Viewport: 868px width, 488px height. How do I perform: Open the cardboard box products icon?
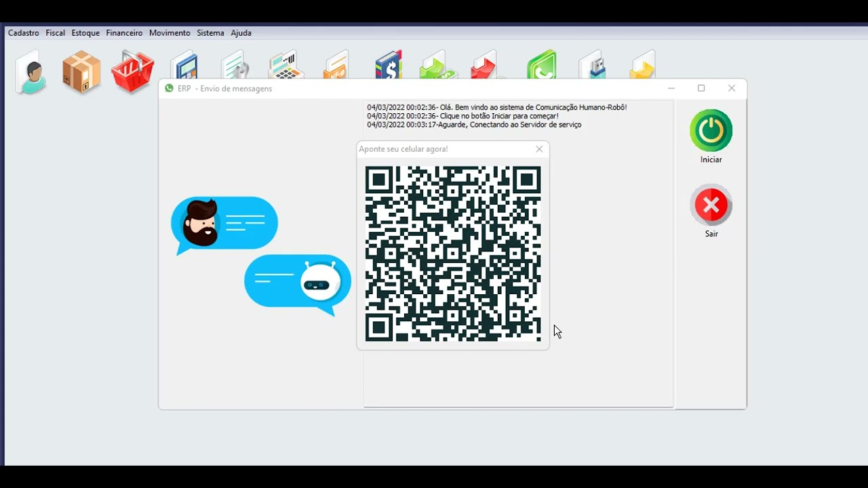[81, 71]
